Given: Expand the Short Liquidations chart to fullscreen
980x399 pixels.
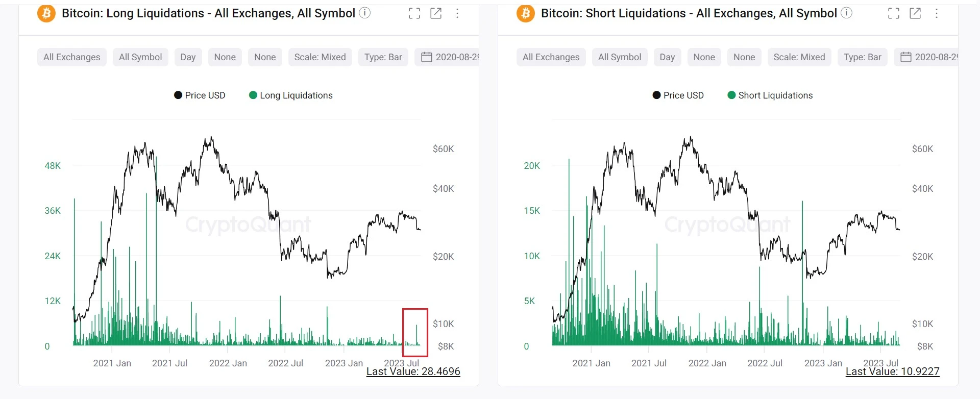Looking at the screenshot, I should point(894,14).
